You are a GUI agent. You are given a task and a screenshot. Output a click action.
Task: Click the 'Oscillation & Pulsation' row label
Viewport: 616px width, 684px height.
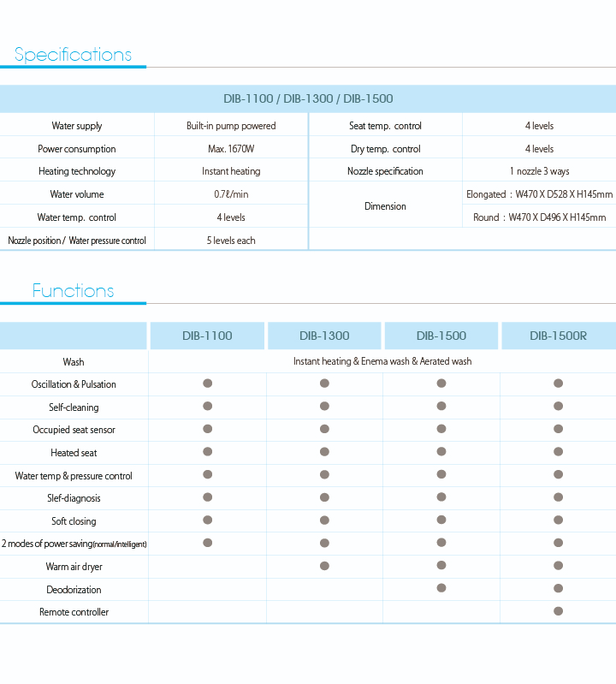[74, 384]
